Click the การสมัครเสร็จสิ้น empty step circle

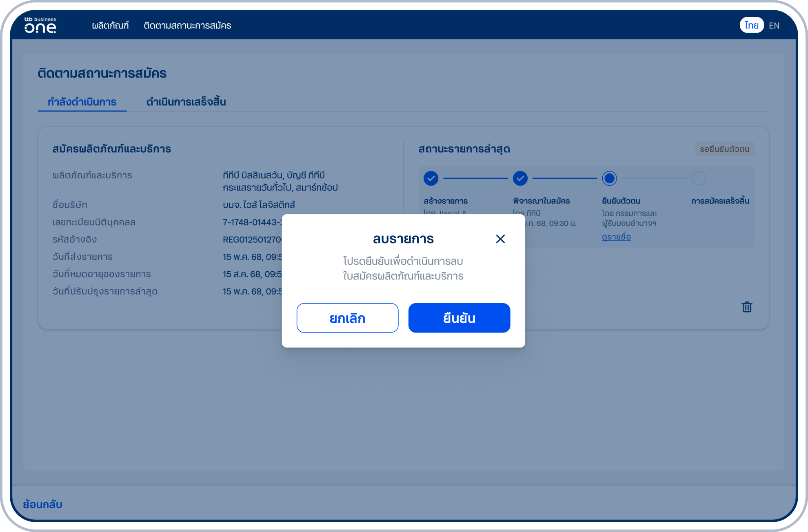[698, 178]
